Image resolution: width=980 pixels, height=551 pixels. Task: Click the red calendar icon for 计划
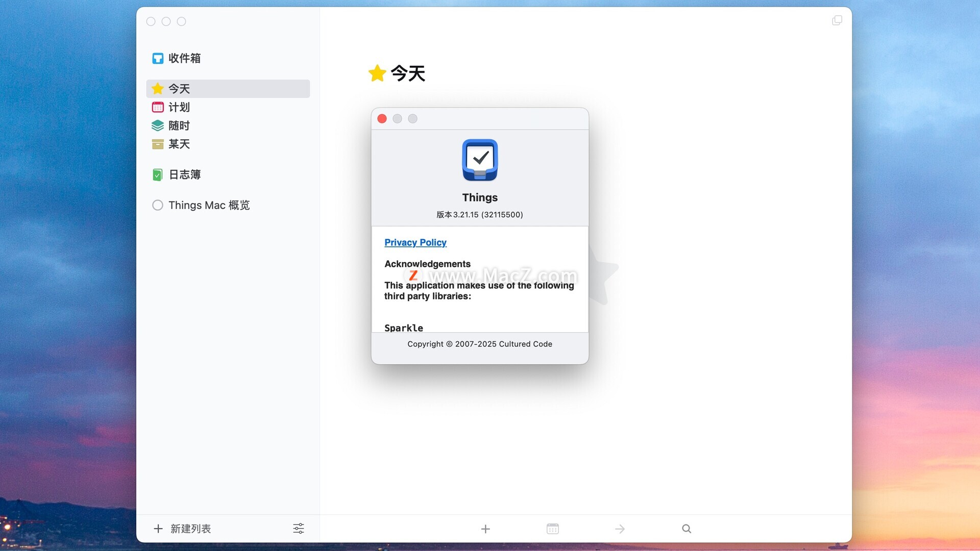(x=158, y=107)
